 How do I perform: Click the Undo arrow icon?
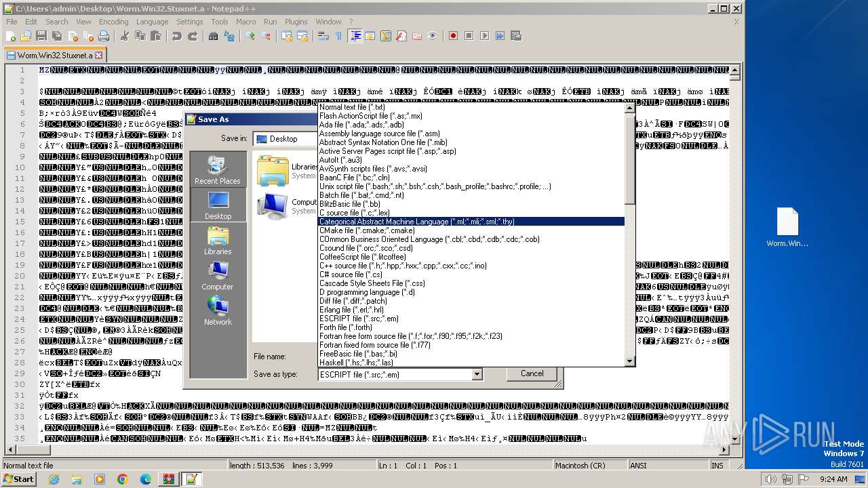point(176,36)
